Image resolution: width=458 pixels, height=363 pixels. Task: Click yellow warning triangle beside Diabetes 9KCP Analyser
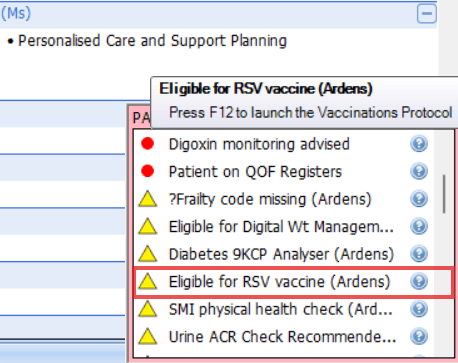[147, 254]
